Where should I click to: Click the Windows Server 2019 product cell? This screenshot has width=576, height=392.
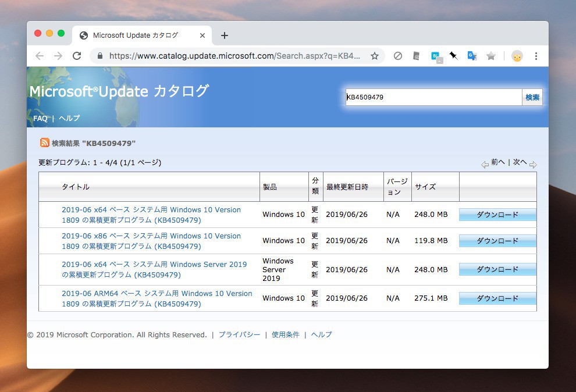[278, 269]
